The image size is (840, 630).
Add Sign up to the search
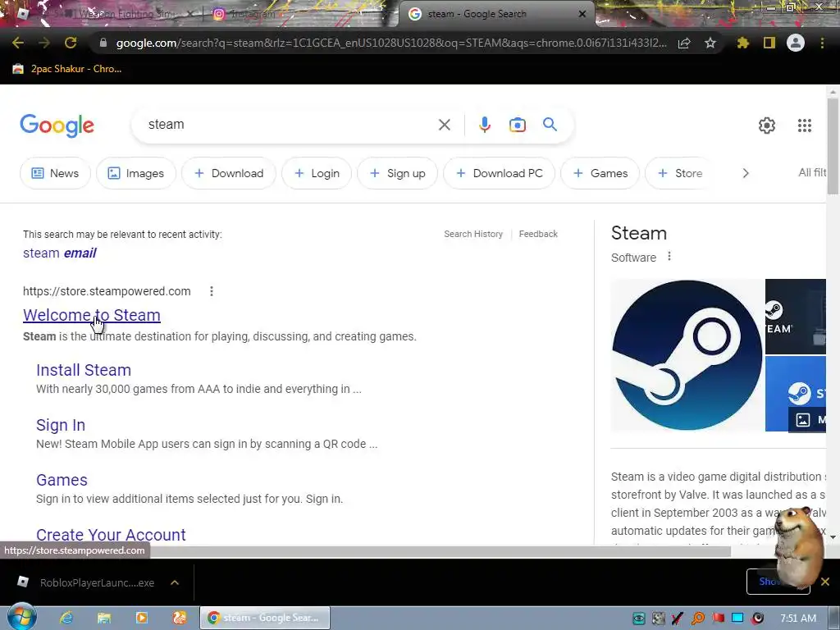(x=398, y=173)
